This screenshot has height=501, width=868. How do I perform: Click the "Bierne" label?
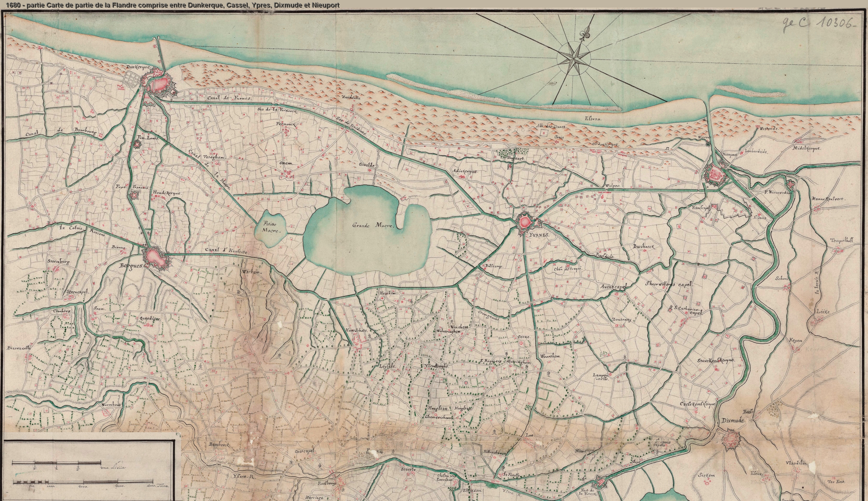coord(119,247)
